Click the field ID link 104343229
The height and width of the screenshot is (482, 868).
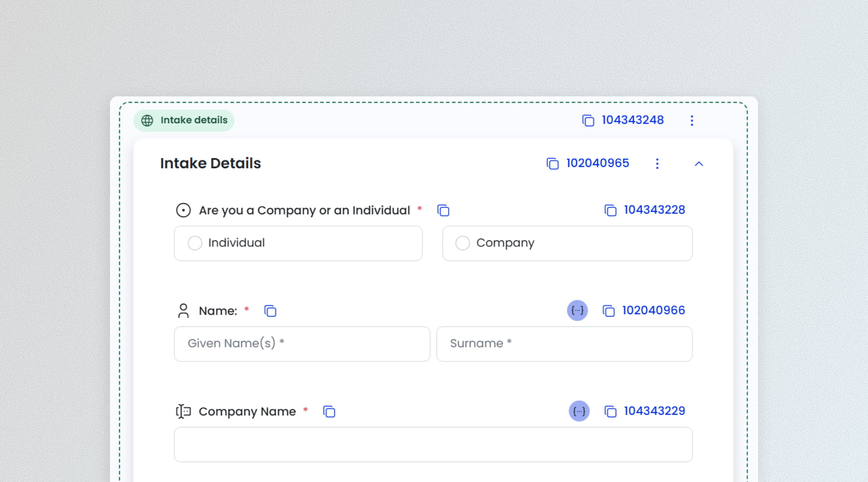point(654,411)
